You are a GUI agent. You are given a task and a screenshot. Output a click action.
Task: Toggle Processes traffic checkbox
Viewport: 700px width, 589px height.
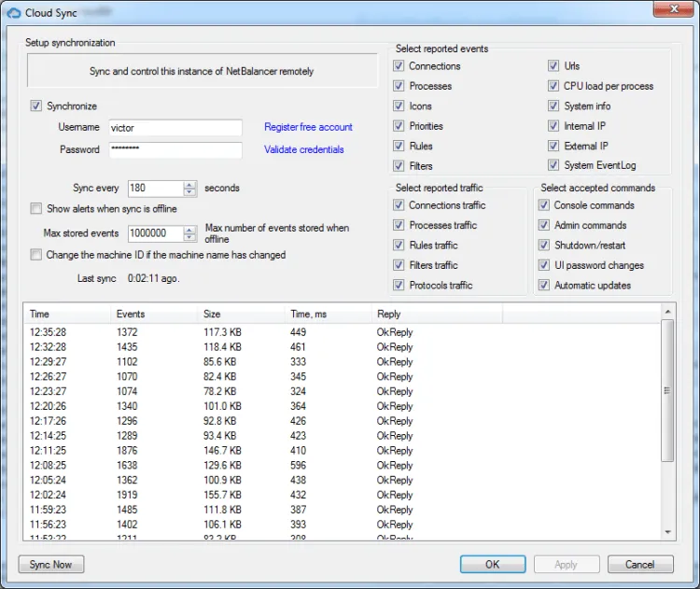click(399, 225)
